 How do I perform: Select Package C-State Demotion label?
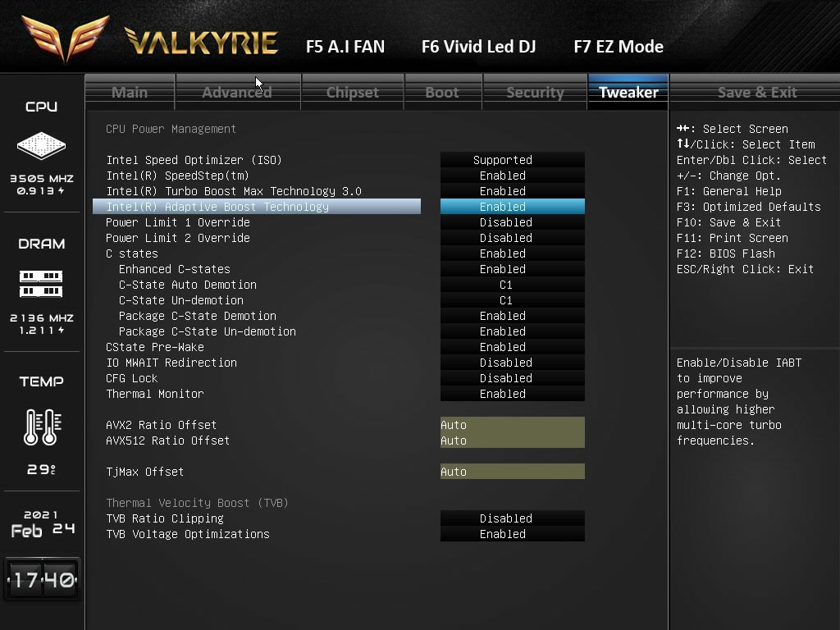[x=198, y=316]
